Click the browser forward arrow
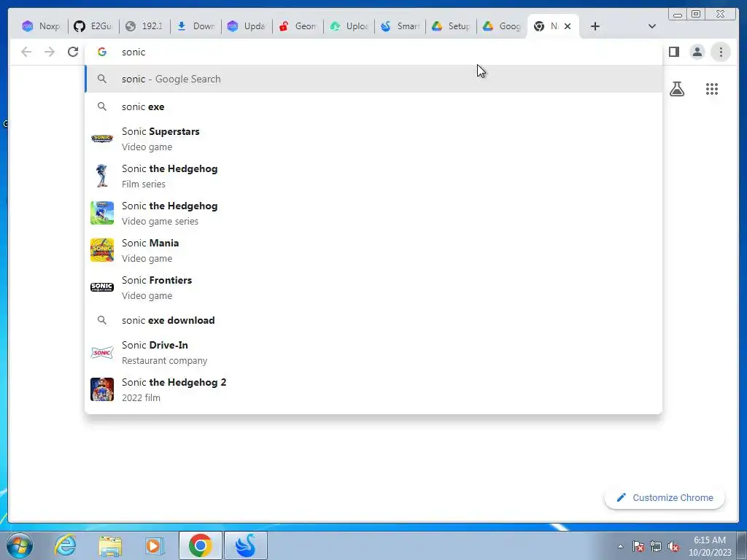The height and width of the screenshot is (560, 747). point(50,52)
